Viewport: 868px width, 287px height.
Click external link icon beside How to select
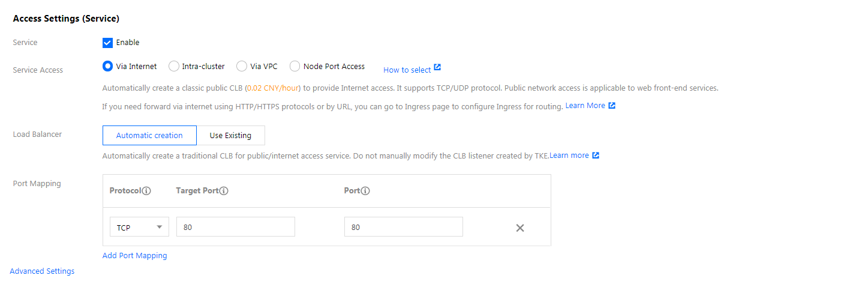click(x=438, y=68)
